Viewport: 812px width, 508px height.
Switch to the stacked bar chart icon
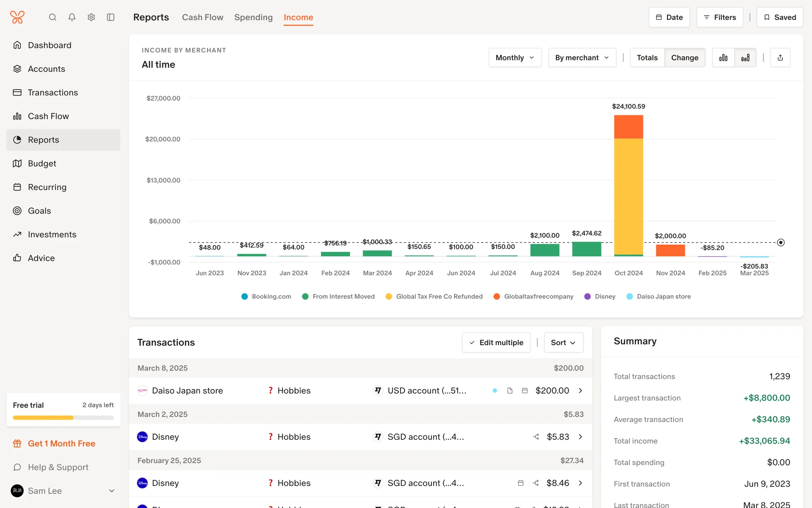click(x=745, y=58)
